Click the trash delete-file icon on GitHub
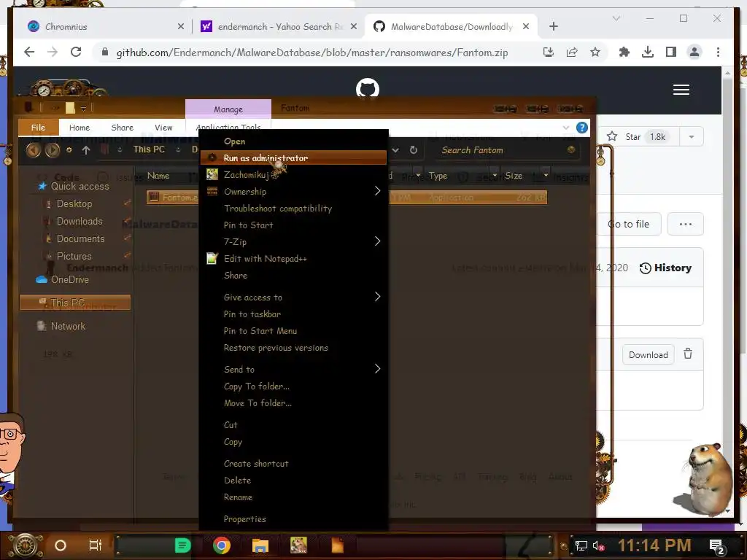This screenshot has height=560, width=747. tap(688, 354)
